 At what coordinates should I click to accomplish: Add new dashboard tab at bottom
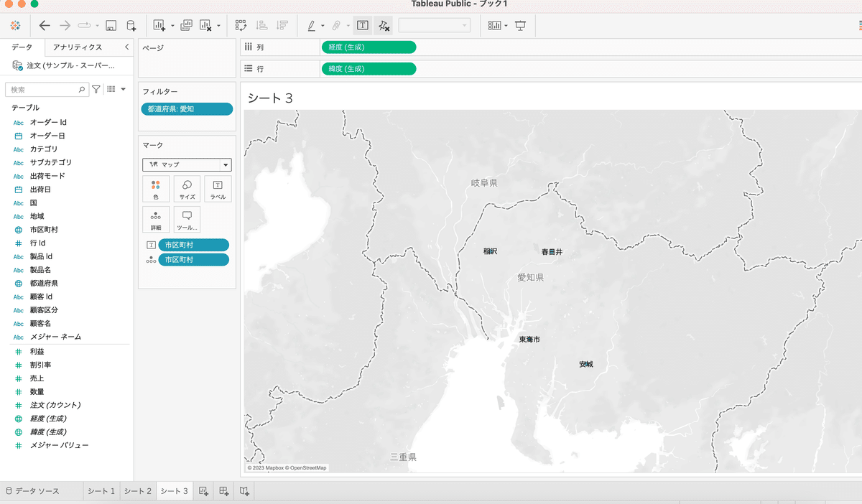(x=224, y=491)
